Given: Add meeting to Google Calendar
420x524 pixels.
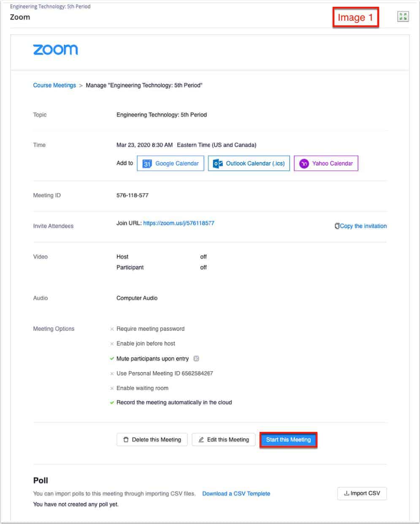Looking at the screenshot, I should pos(171,164).
